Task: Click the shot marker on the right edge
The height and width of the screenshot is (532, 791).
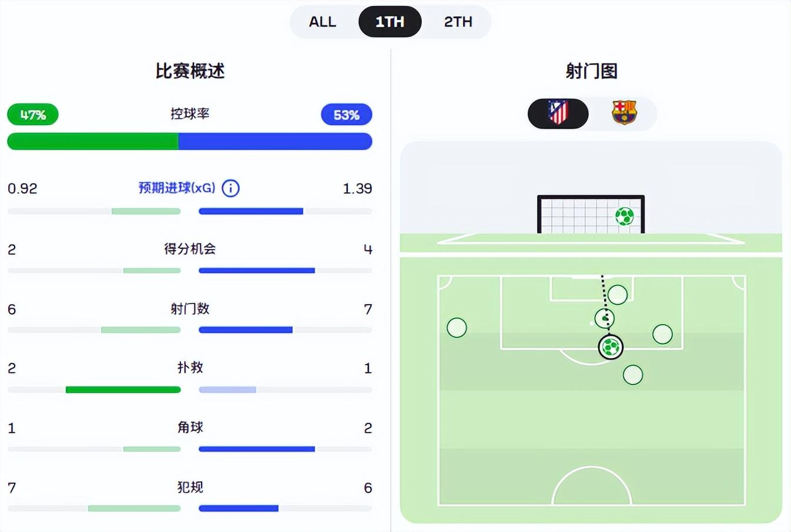Action: point(663,334)
